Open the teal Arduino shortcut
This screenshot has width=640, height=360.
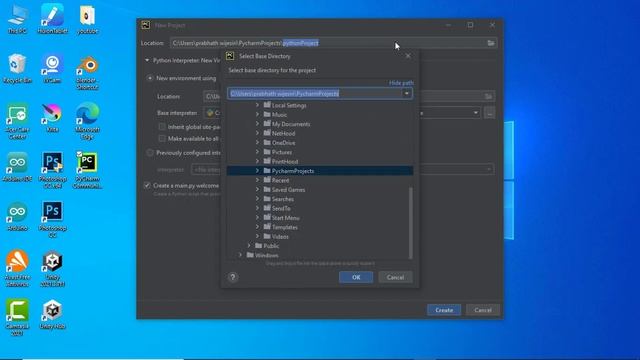pyautogui.click(x=17, y=216)
